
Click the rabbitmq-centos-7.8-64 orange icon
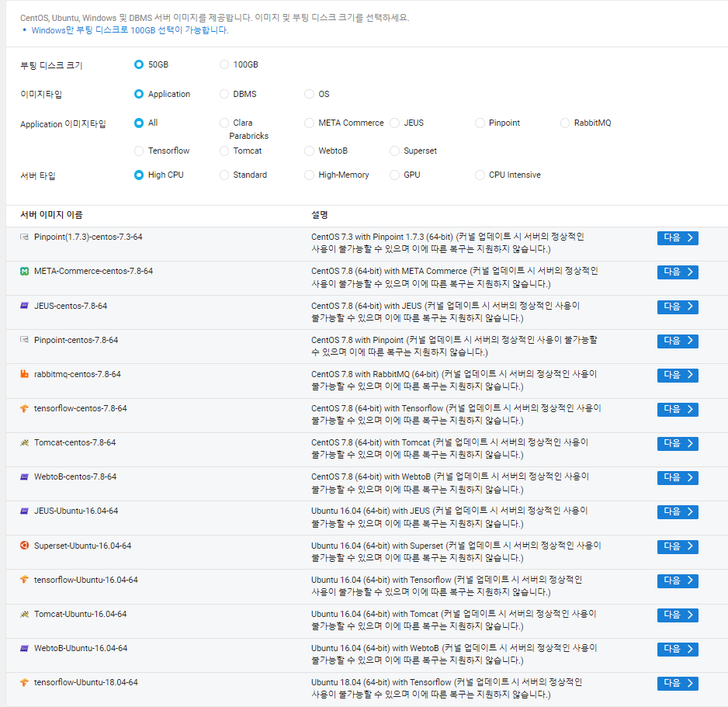(25, 374)
